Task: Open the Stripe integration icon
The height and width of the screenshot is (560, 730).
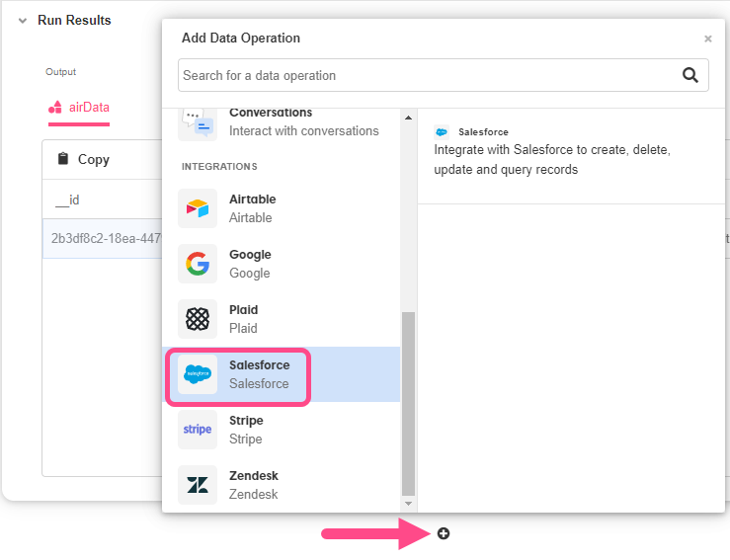Action: [x=198, y=430]
